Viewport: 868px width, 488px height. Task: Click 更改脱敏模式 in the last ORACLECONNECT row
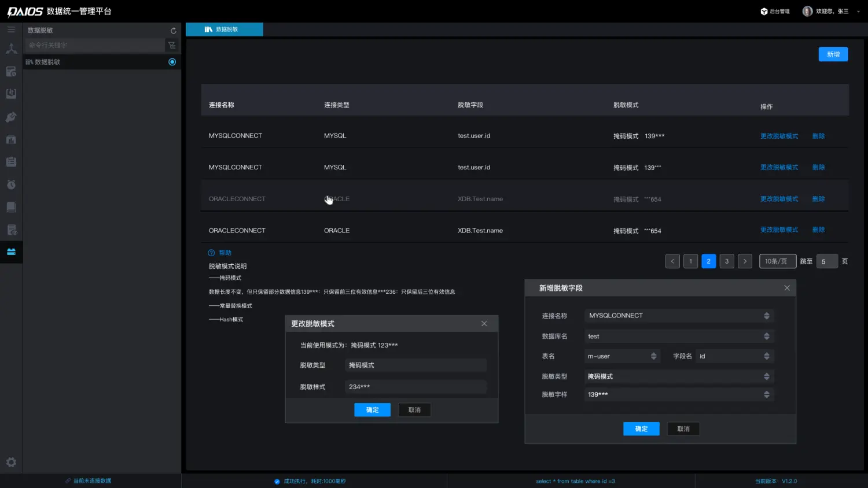click(779, 230)
